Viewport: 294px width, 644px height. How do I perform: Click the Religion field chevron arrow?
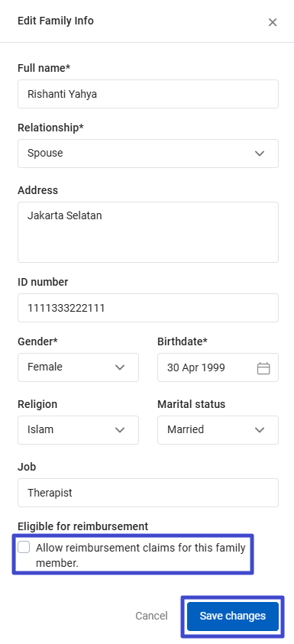pyautogui.click(x=120, y=430)
